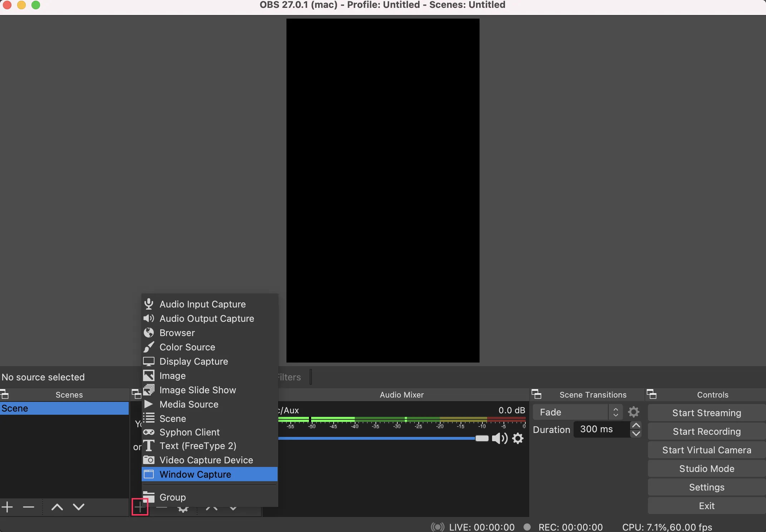This screenshot has height=532, width=766.
Task: Enable Studio Mode
Action: [x=707, y=469]
